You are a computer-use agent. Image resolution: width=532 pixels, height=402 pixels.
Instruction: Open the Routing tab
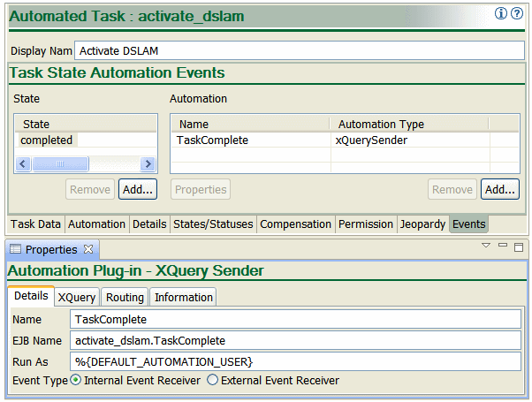125,298
